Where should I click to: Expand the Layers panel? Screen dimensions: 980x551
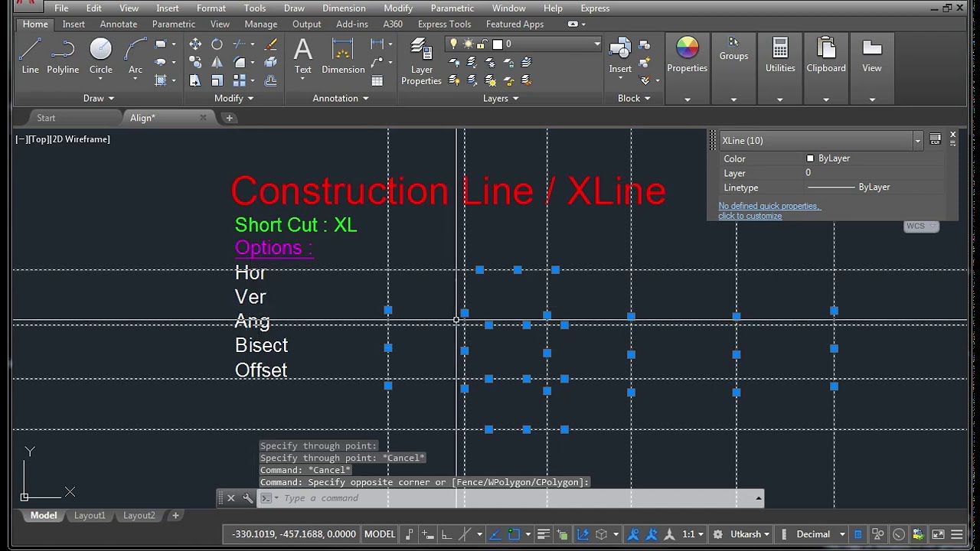501,98
